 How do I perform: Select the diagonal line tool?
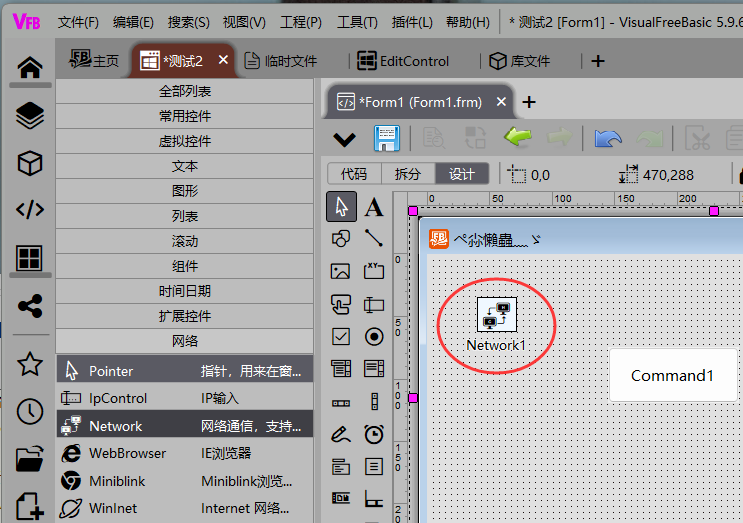pyautogui.click(x=374, y=238)
